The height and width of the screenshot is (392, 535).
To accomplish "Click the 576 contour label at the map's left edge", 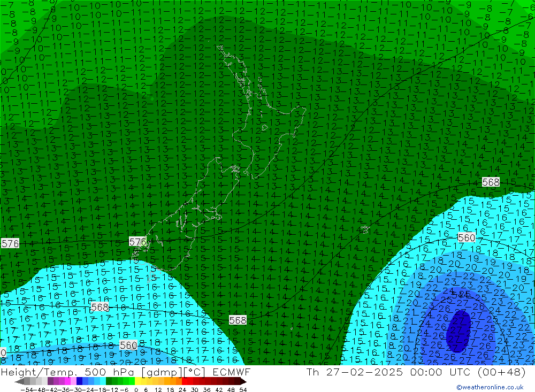I will coord(10,243).
